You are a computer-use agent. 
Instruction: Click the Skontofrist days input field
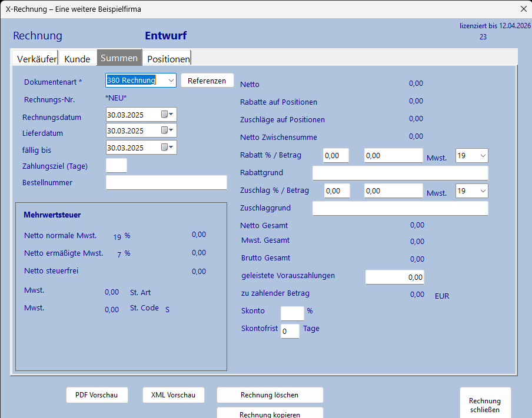click(290, 331)
